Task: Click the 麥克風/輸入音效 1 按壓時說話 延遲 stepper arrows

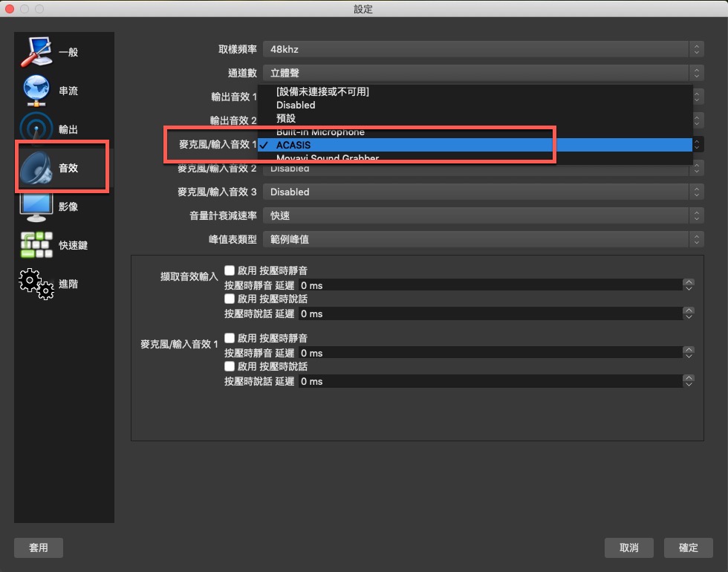Action: coord(689,381)
